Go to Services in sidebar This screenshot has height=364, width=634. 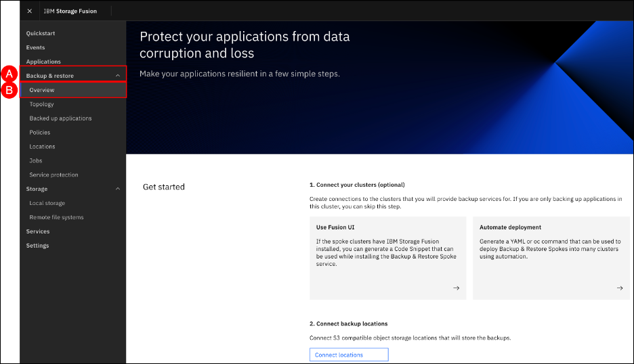[x=38, y=231]
